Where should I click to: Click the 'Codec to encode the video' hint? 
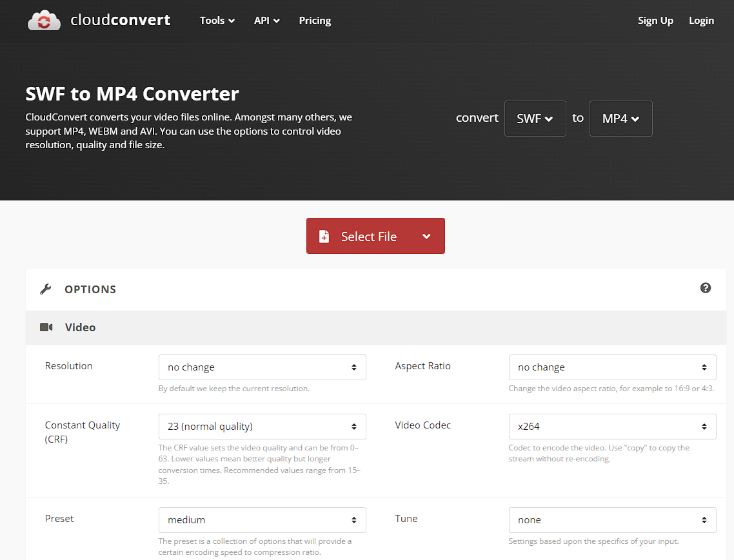pyautogui.click(x=599, y=453)
